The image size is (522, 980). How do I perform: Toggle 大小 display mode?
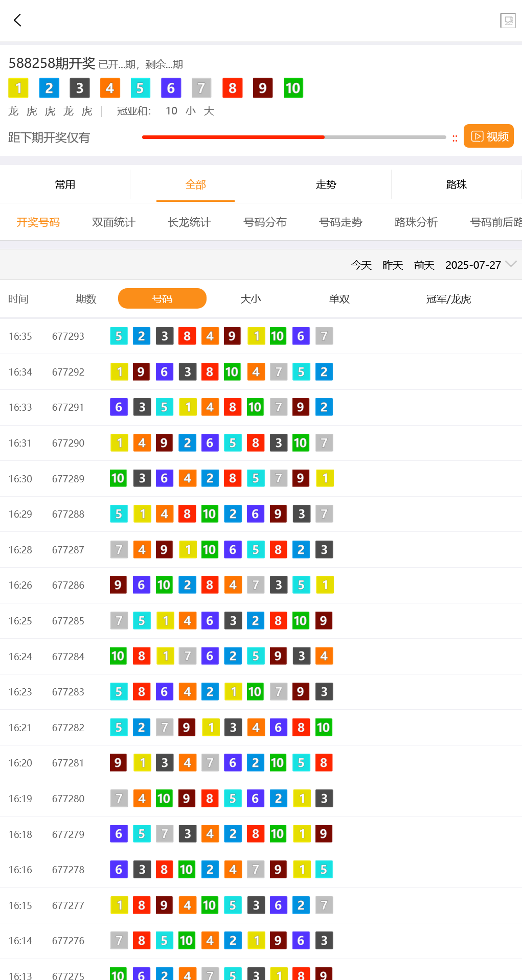click(x=251, y=299)
